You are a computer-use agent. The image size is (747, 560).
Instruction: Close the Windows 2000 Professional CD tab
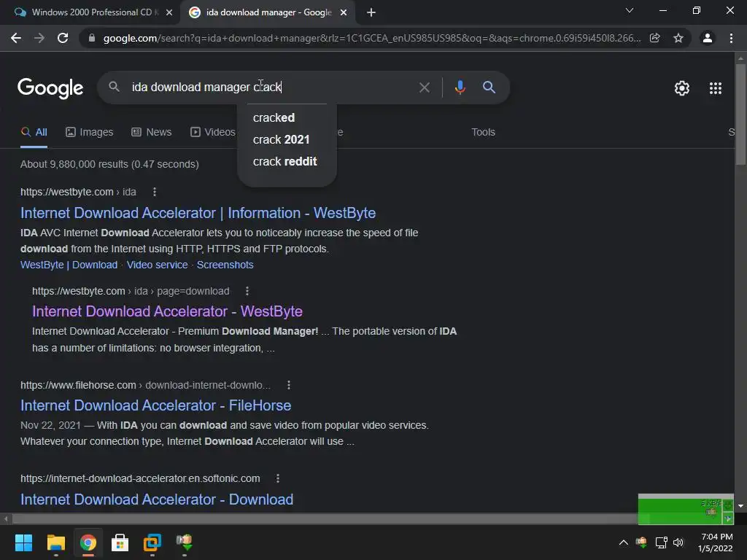point(169,13)
